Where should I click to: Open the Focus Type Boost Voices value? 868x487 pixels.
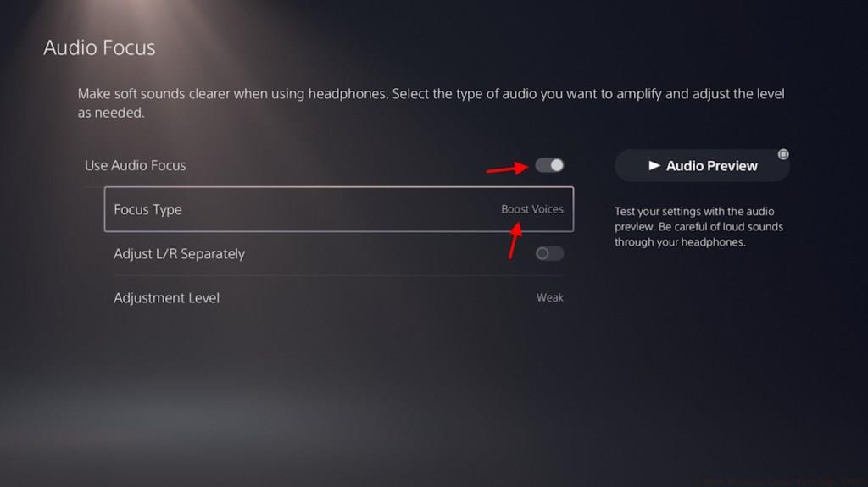click(x=532, y=209)
